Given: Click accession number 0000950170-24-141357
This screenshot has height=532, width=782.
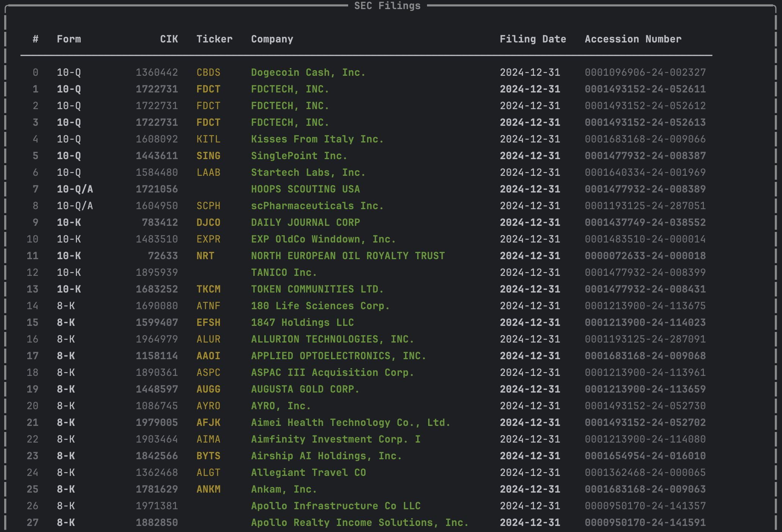Looking at the screenshot, I should (x=645, y=506).
